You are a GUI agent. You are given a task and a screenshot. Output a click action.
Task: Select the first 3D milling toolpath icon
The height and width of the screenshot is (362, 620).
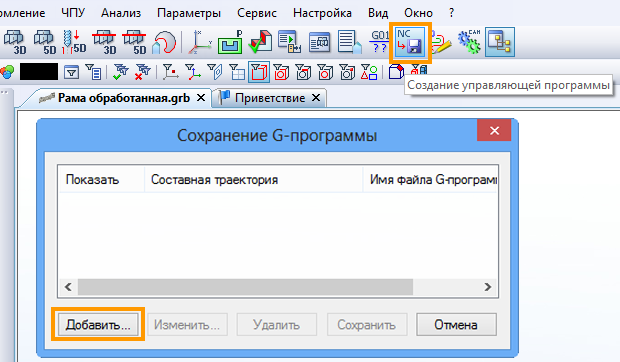(x=15, y=42)
